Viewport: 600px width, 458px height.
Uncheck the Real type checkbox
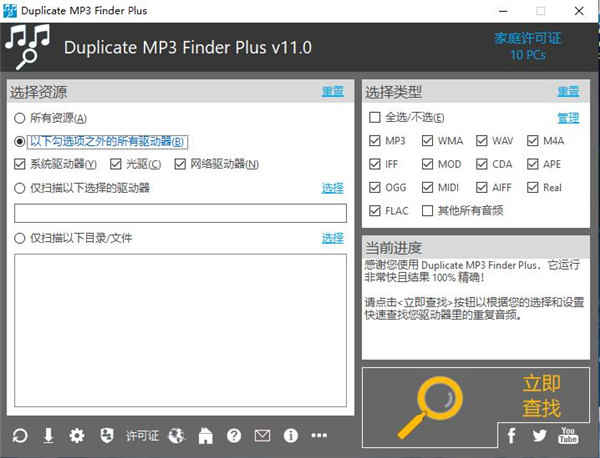[532, 187]
